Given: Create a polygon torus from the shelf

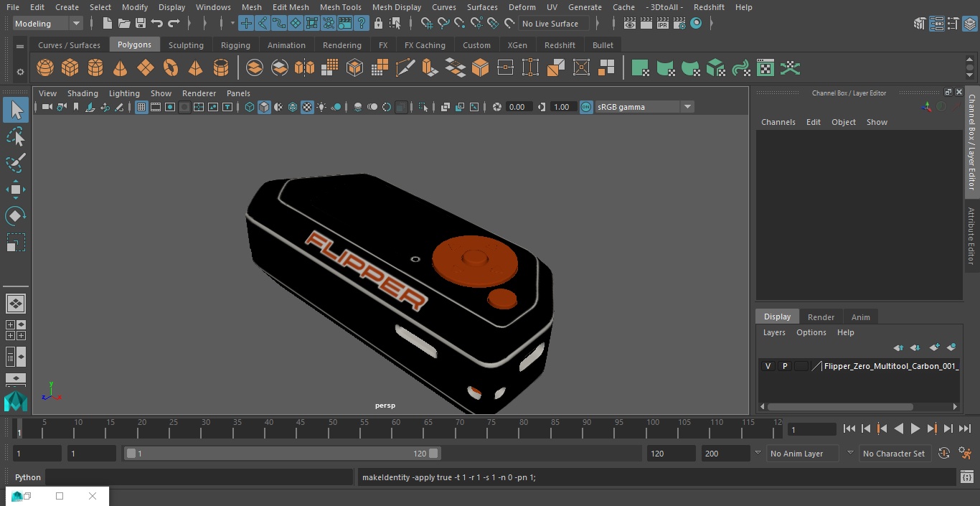Looking at the screenshot, I should 171,68.
